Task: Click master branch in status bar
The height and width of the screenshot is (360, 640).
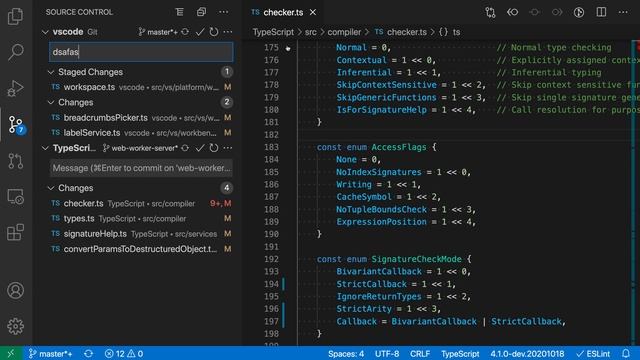Action: [x=50, y=353]
